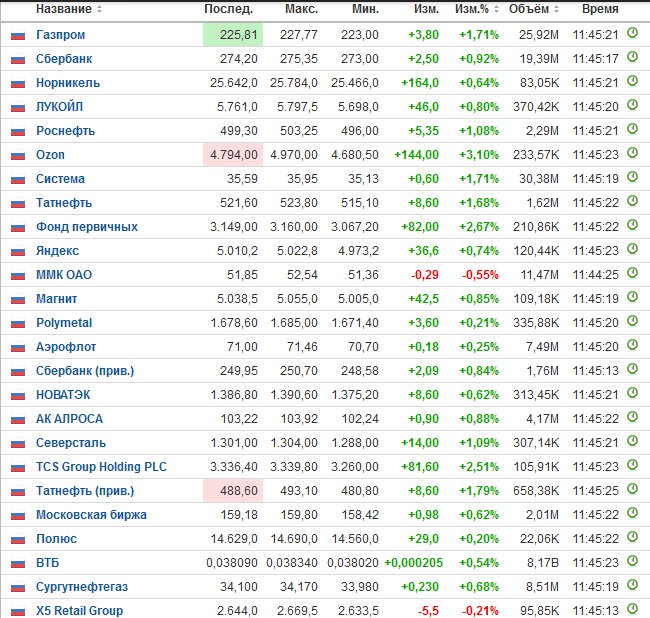Click the clock icon in ВТБ row
Image resolution: width=650 pixels, height=618 pixels.
click(632, 561)
